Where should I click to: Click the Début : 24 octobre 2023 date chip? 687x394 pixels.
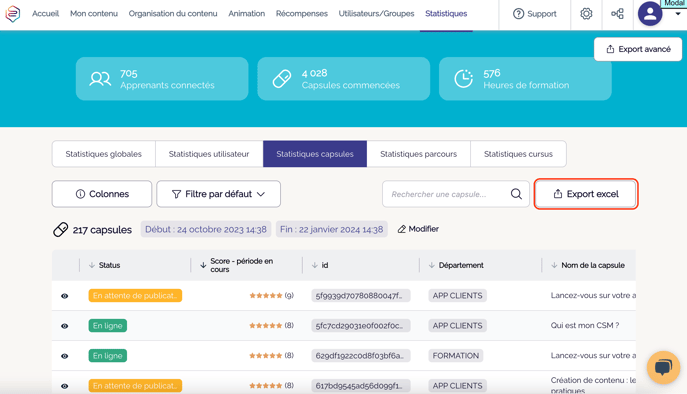(x=206, y=229)
